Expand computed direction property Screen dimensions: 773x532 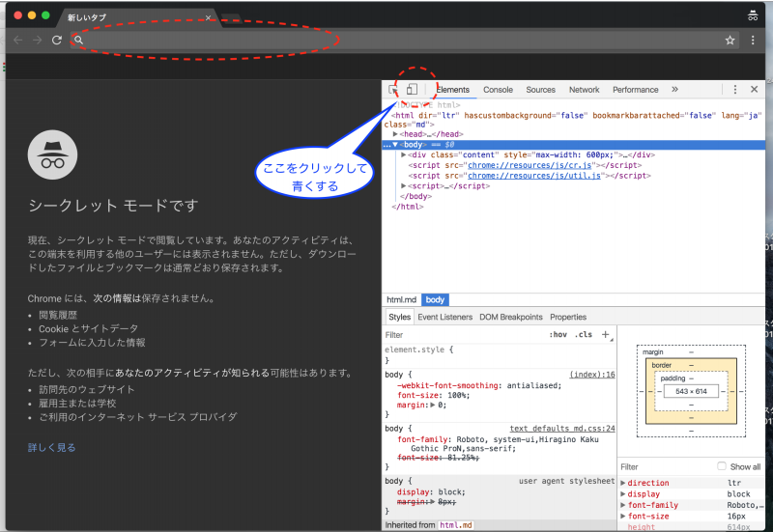coord(623,483)
